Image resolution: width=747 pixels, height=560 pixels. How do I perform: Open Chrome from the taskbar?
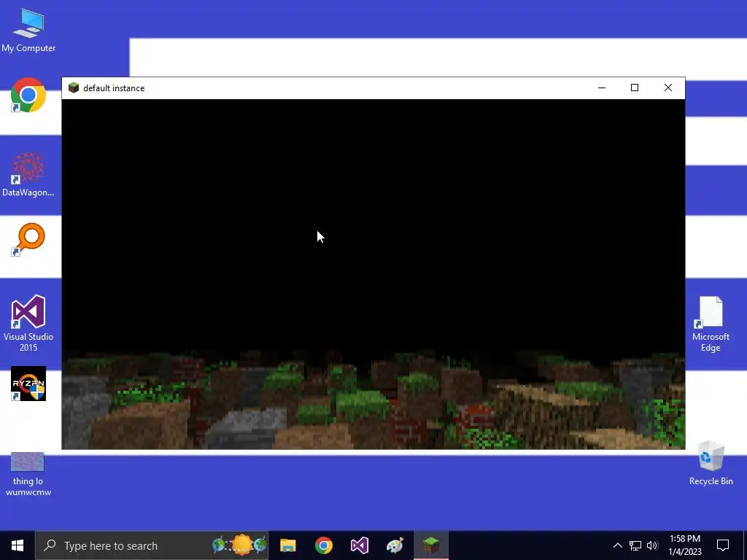[x=323, y=545]
